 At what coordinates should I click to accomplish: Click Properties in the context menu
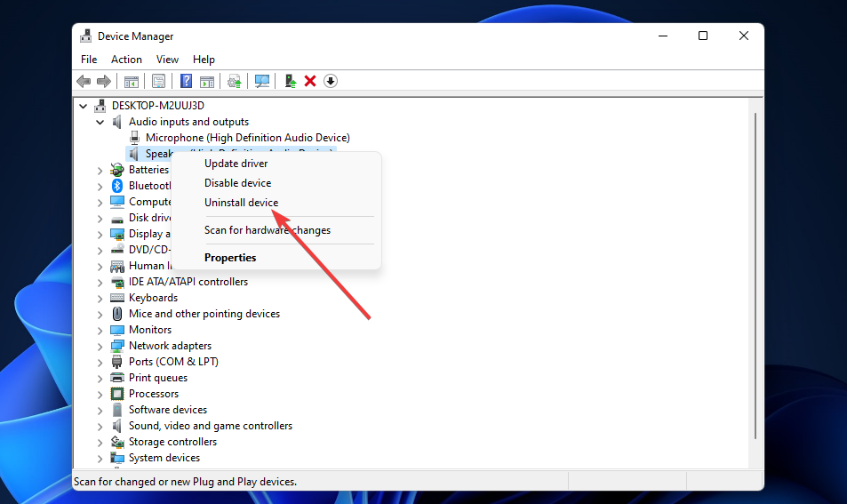(x=230, y=258)
